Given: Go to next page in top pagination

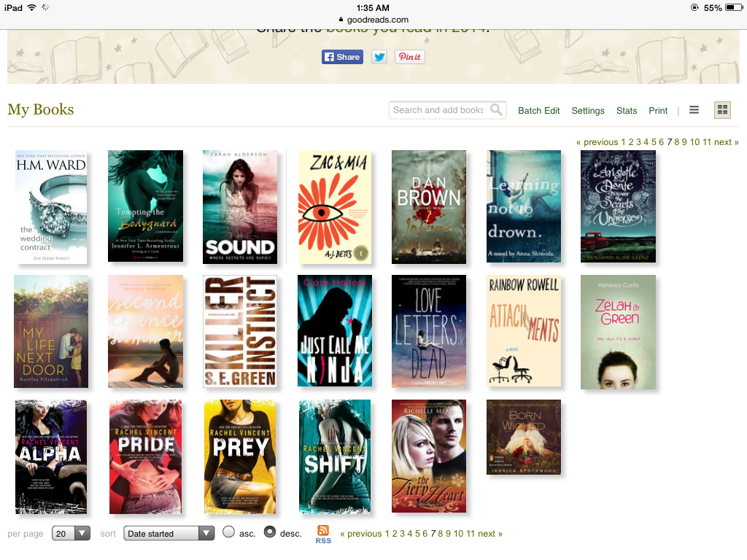Looking at the screenshot, I should coord(726,142).
